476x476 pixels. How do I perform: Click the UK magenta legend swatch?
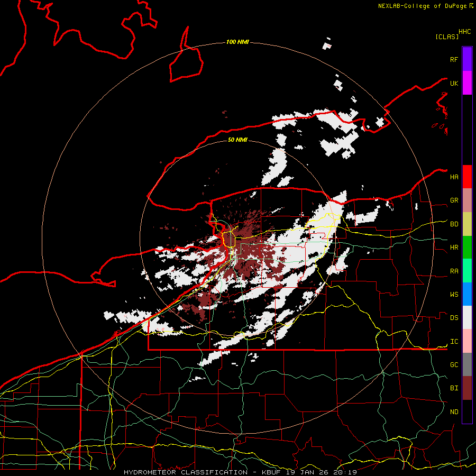tap(467, 83)
